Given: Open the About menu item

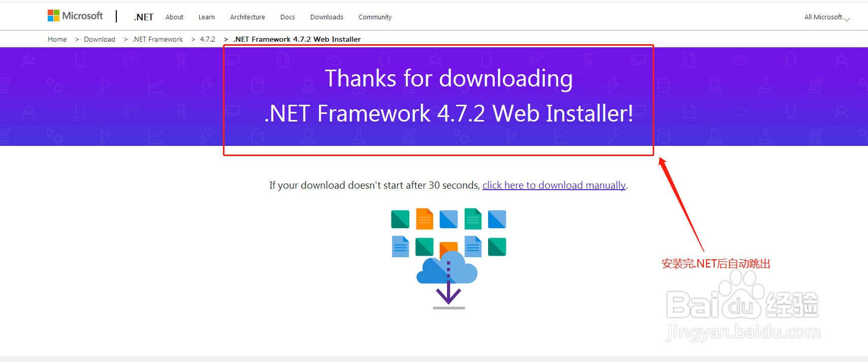Looking at the screenshot, I should pyautogui.click(x=174, y=17).
